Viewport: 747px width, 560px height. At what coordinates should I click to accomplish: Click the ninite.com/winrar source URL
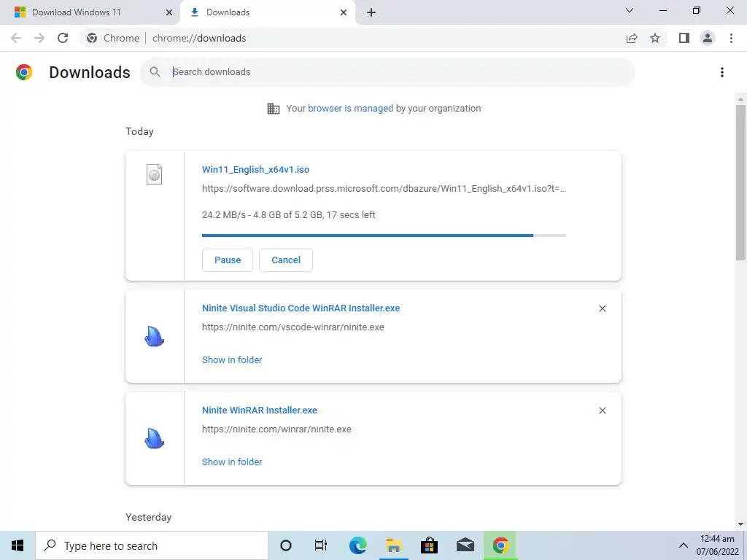[276, 429]
